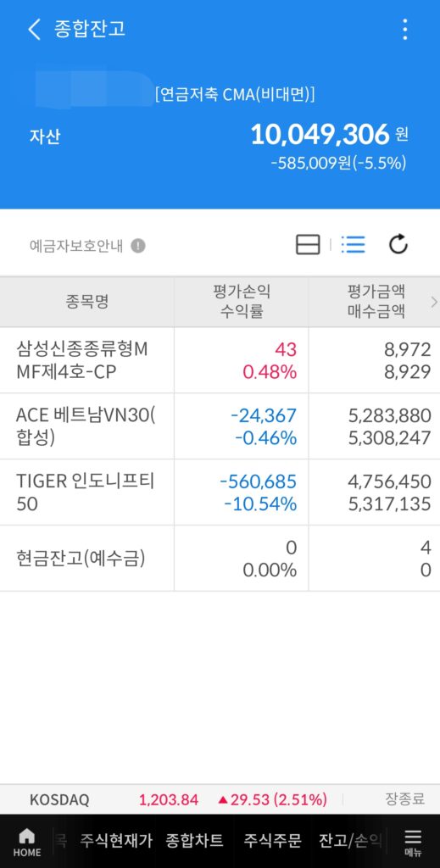
Task: Select the 예금자보호안내 link text
Action: [x=76, y=246]
